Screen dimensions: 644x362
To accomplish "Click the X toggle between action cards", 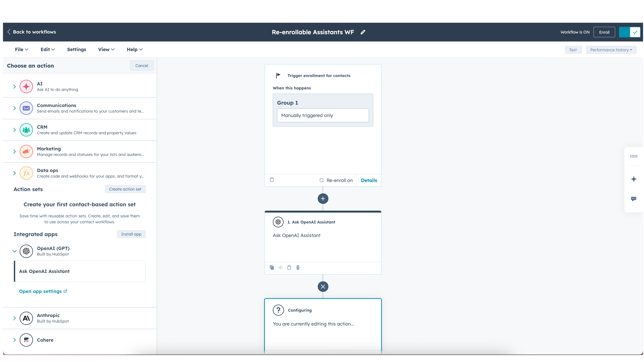I will (323, 286).
